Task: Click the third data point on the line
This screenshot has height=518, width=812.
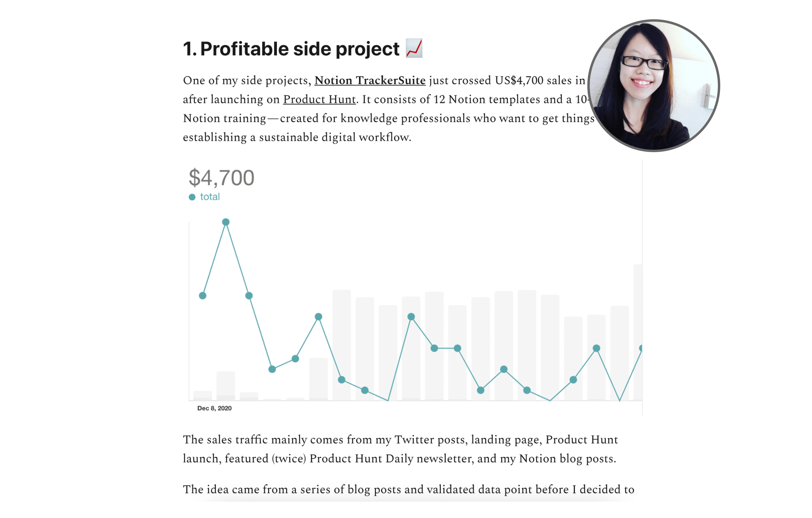Action: (x=249, y=296)
